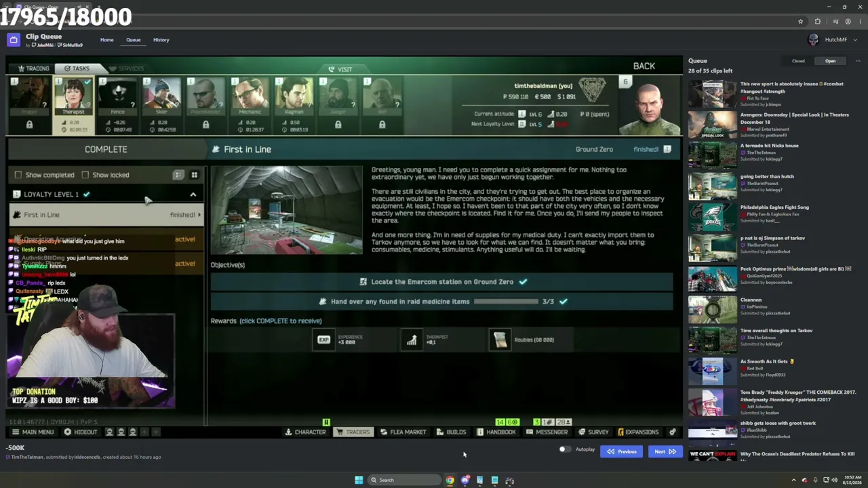Viewport: 868px width, 488px height.
Task: Open the browser media control icon
Action: click(x=837, y=22)
